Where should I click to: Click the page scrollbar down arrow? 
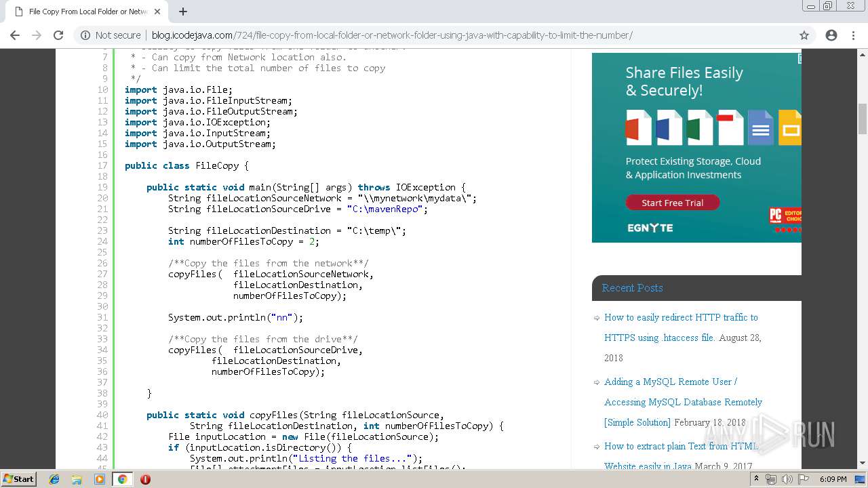click(863, 464)
